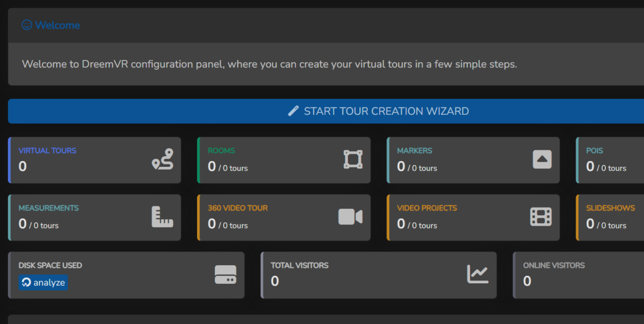Select the Measurements heading text

point(49,208)
